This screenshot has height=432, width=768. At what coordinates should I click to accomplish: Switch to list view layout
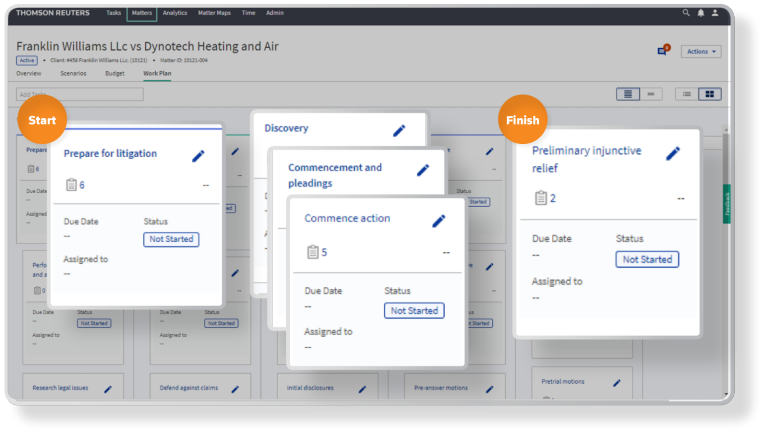pyautogui.click(x=687, y=94)
